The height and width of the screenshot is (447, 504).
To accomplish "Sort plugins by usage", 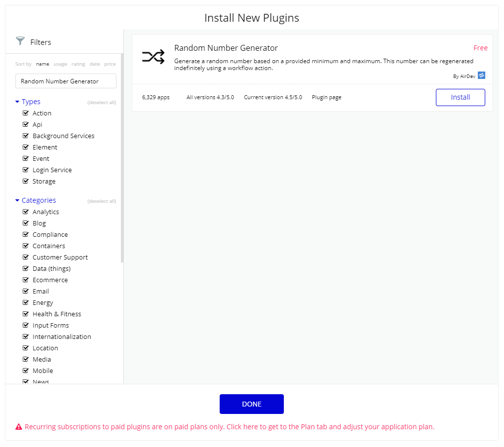I will tap(60, 64).
